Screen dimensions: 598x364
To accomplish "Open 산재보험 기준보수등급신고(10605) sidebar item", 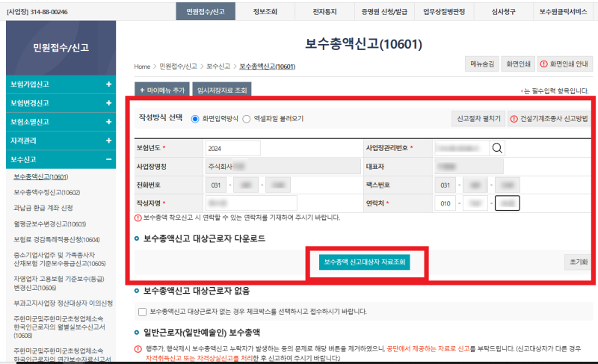I will click(60, 259).
